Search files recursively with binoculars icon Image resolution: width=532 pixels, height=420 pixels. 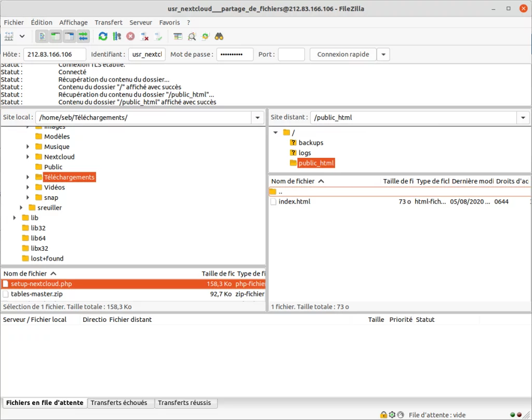click(x=219, y=36)
